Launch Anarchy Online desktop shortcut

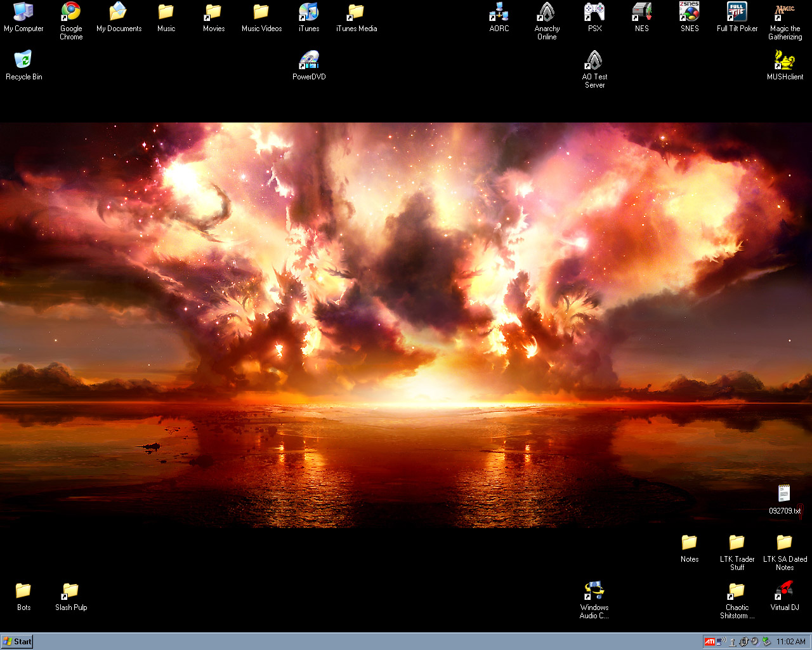546,12
